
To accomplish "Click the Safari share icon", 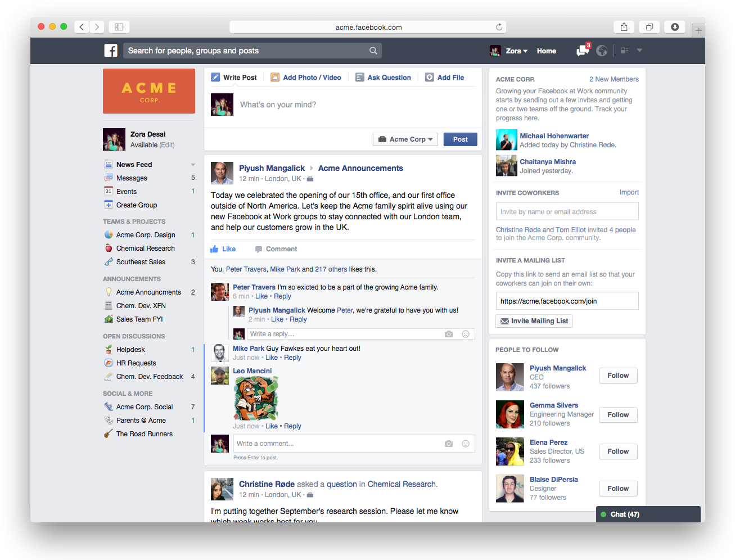I will coord(624,27).
